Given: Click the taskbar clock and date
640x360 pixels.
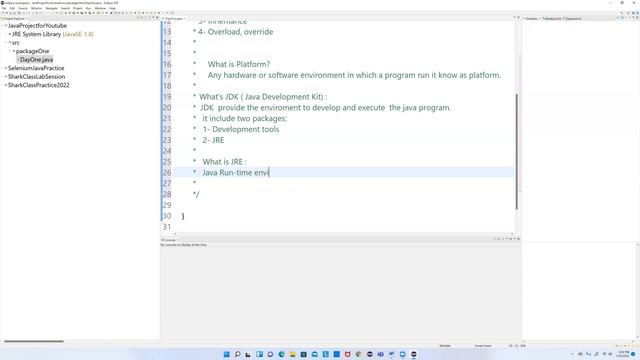Looking at the screenshot, I should click(623, 354).
